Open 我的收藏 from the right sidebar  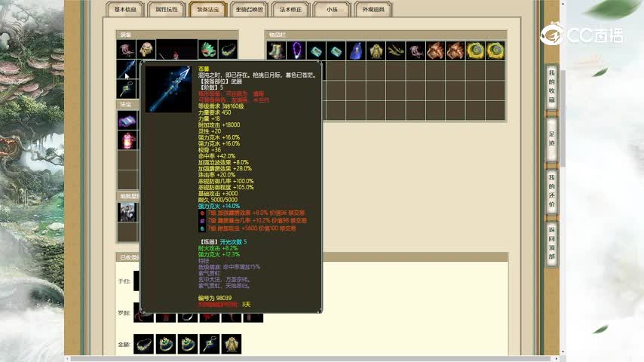tap(551, 86)
